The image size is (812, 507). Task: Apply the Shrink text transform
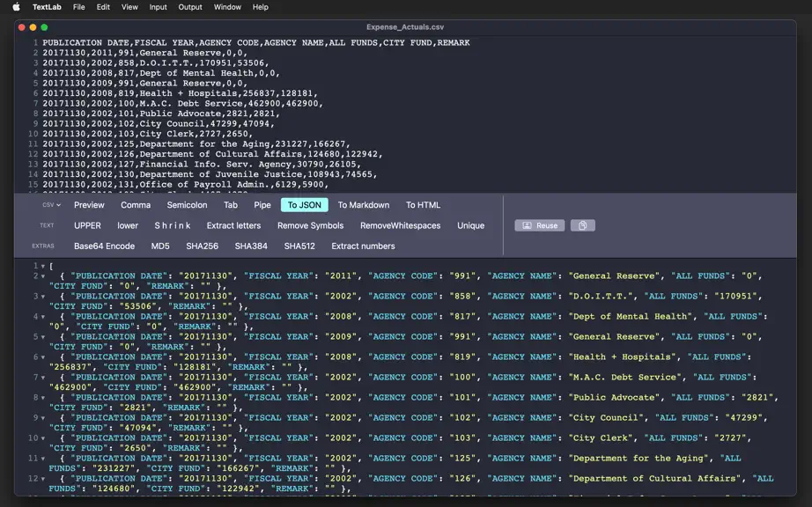click(x=173, y=225)
